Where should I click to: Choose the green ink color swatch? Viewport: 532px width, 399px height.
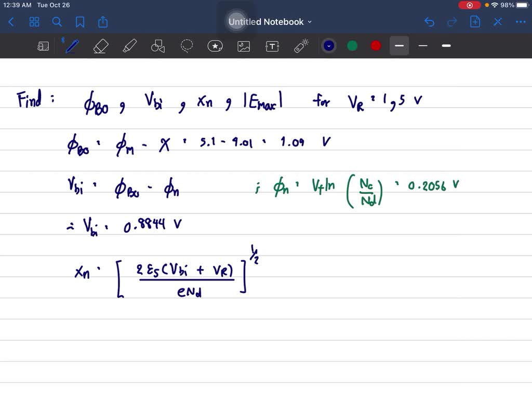[x=352, y=46]
